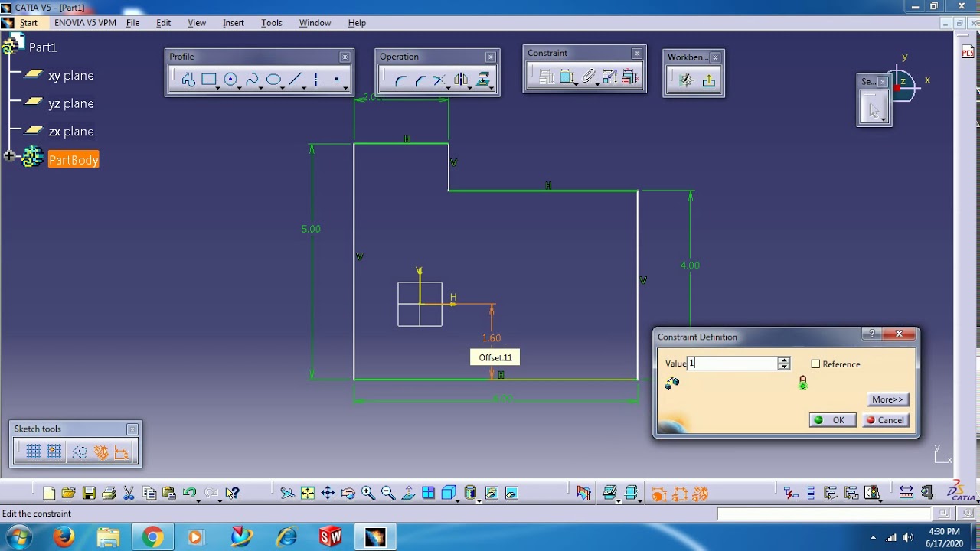Open the Edit menu
Screen dimensions: 980x551
[164, 23]
